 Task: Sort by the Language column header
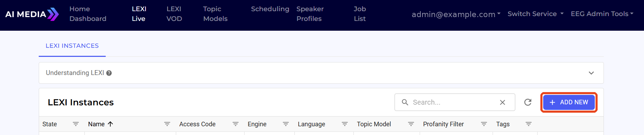(312, 124)
